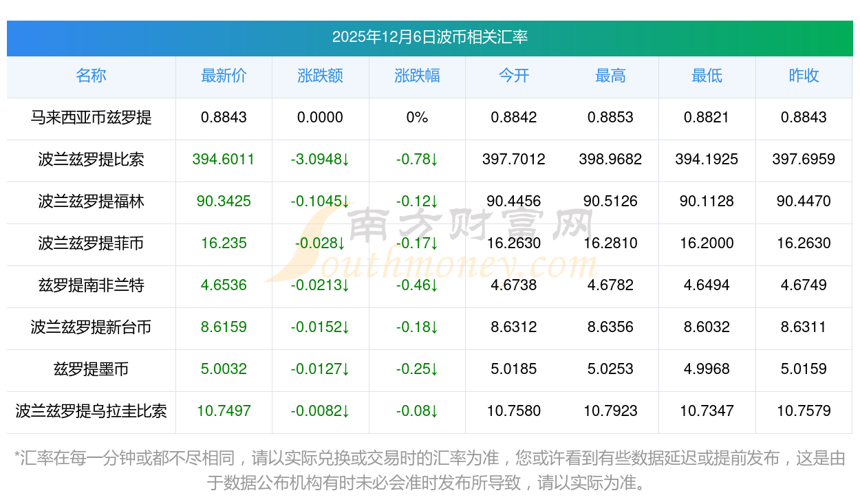Select the 最高 column header
The width and height of the screenshot is (860, 504).
click(x=610, y=76)
